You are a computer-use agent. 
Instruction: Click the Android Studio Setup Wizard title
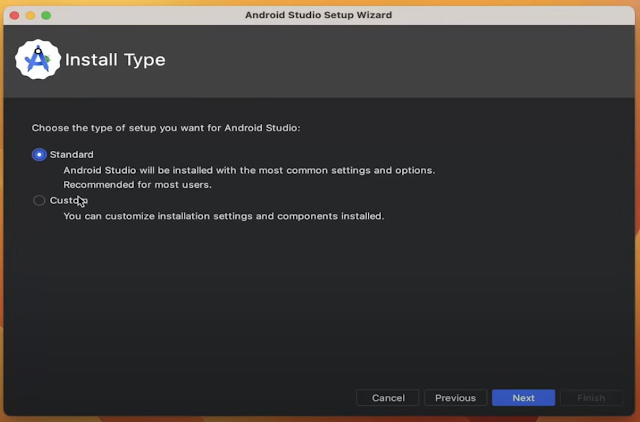point(318,15)
